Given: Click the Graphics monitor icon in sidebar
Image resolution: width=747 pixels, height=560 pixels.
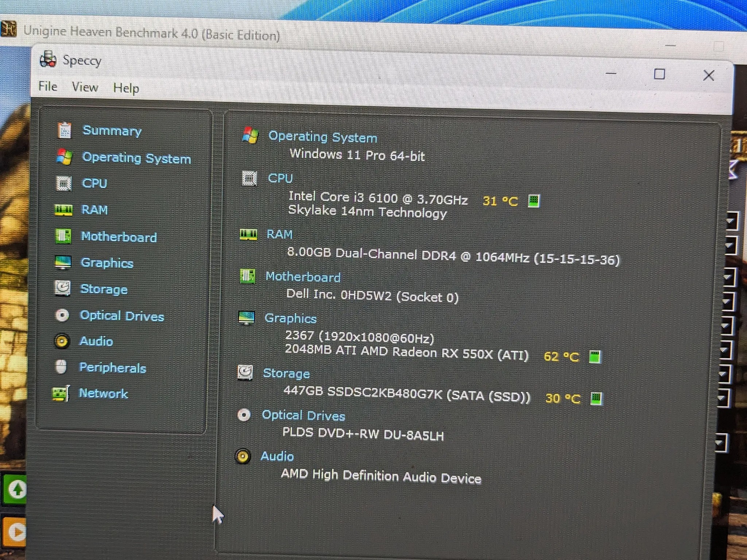Looking at the screenshot, I should click(63, 262).
